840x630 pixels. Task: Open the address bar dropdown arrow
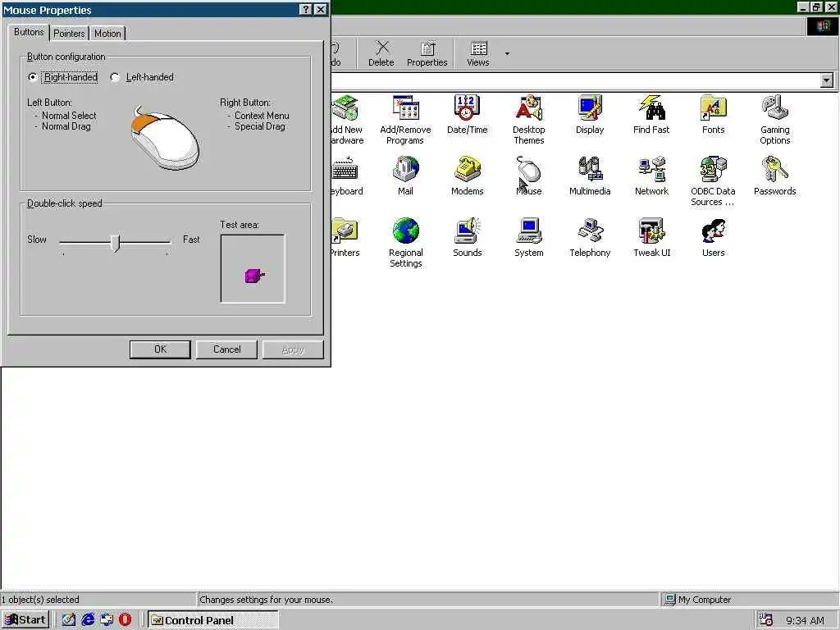point(827,80)
